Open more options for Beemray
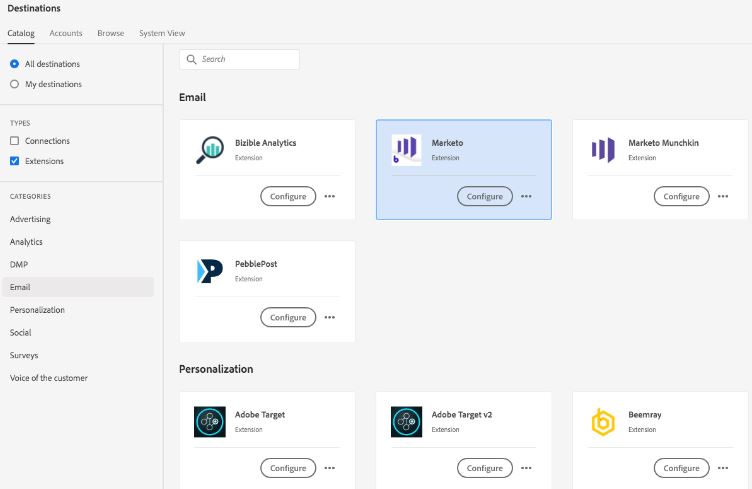Image resolution: width=752 pixels, height=489 pixels. pos(723,468)
